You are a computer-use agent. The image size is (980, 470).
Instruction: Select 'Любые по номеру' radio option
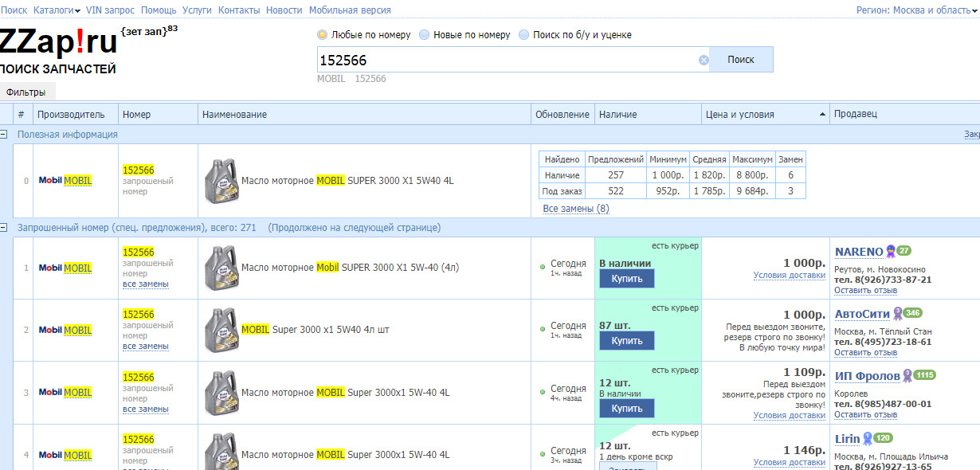(x=323, y=35)
